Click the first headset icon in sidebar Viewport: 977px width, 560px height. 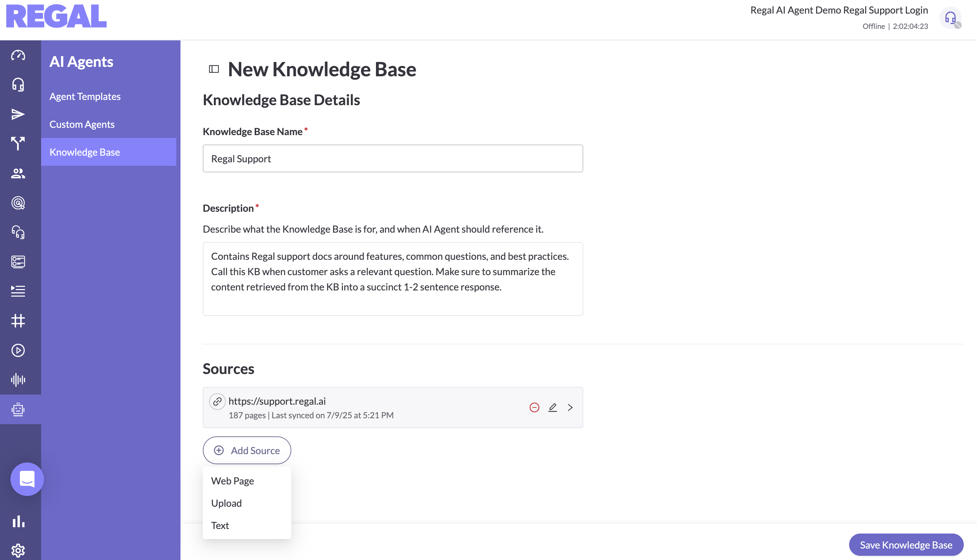coord(18,85)
